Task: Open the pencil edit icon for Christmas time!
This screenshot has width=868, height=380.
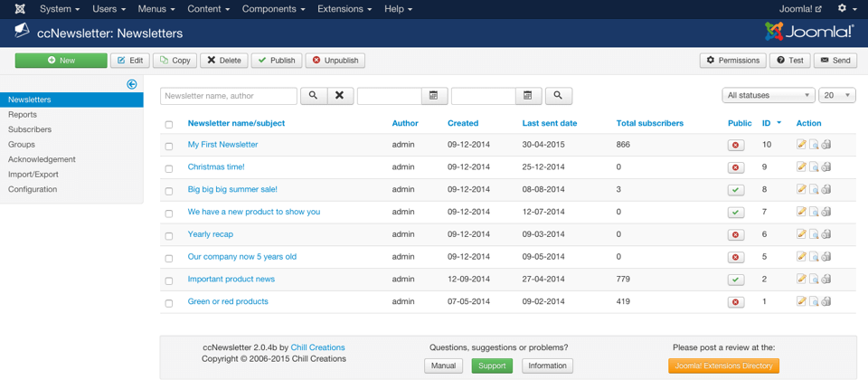Action: pyautogui.click(x=801, y=166)
